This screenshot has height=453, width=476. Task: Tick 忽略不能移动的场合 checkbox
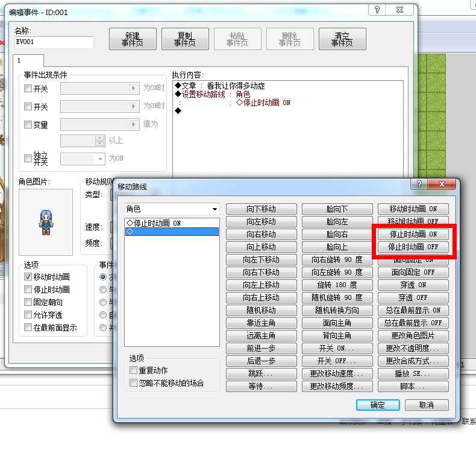click(133, 382)
